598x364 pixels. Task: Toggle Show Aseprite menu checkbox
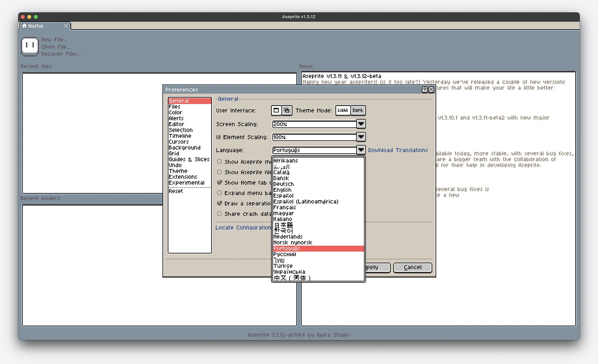click(219, 162)
